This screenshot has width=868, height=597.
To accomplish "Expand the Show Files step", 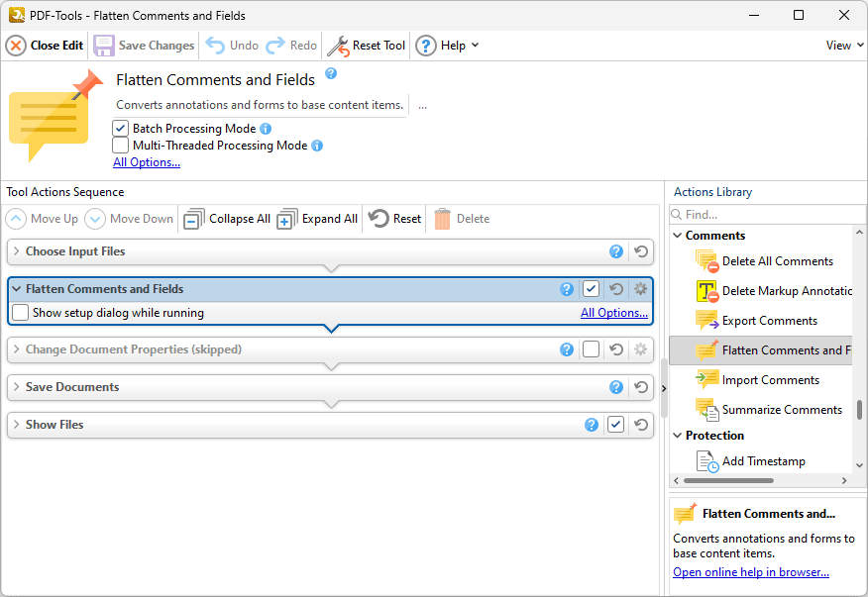I will (17, 425).
